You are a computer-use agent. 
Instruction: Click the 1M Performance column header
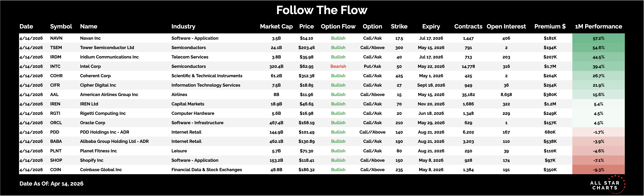click(598, 27)
